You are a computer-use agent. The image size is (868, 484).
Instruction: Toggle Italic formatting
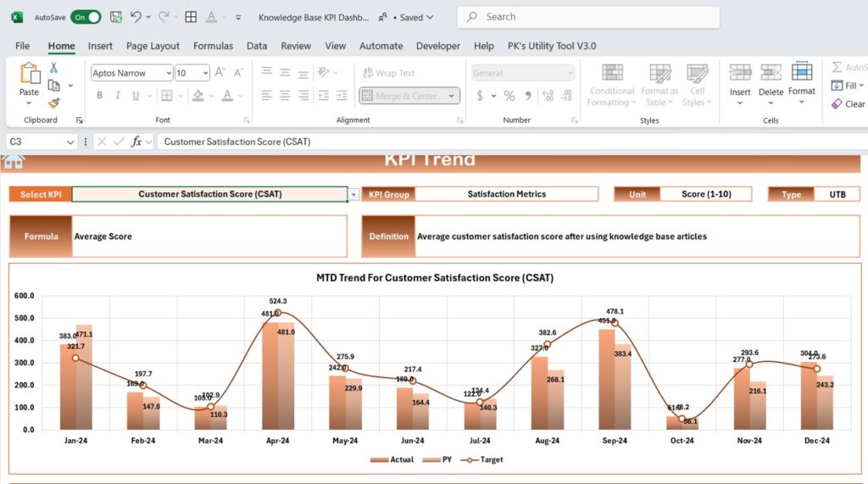click(x=118, y=95)
